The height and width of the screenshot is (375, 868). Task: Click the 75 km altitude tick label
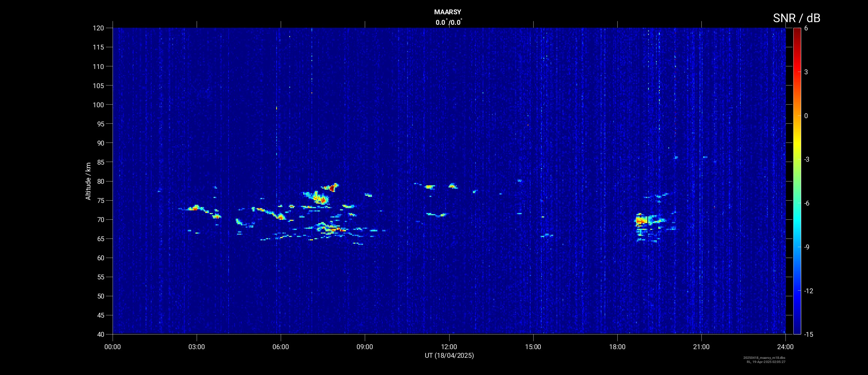pos(100,200)
